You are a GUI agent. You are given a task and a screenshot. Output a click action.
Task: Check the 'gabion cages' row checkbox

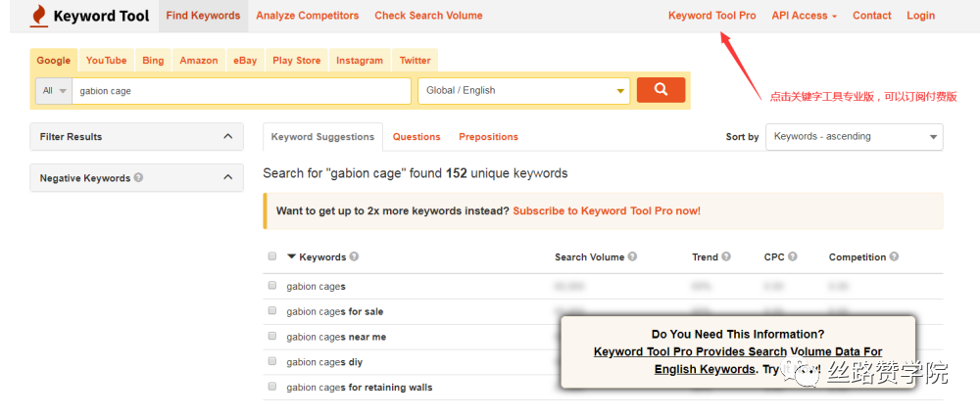point(271,286)
